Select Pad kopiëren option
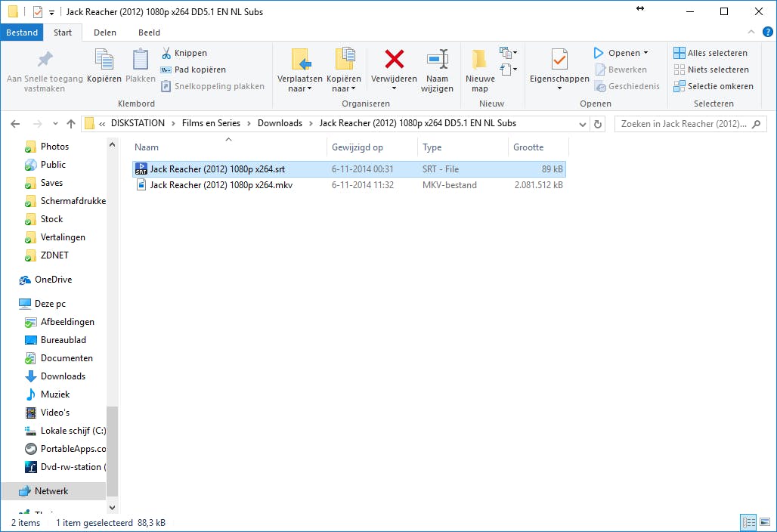Image resolution: width=777 pixels, height=532 pixels. pyautogui.click(x=193, y=70)
